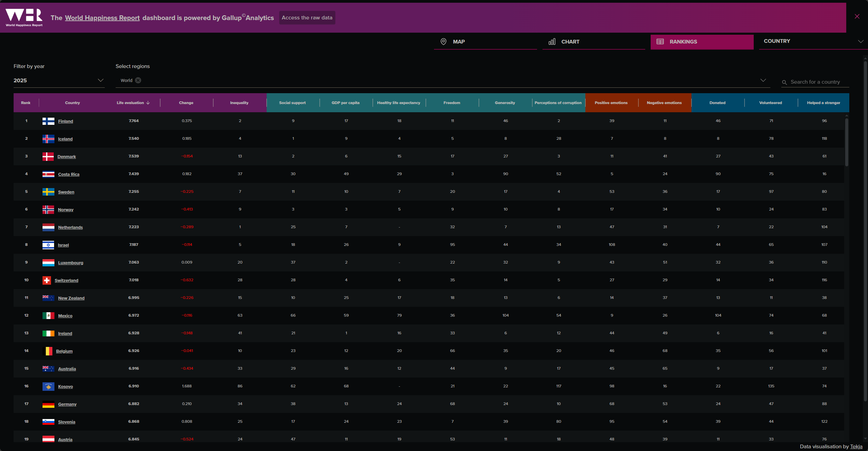Click the search magnifier icon
This screenshot has width=868, height=451.
[784, 82]
